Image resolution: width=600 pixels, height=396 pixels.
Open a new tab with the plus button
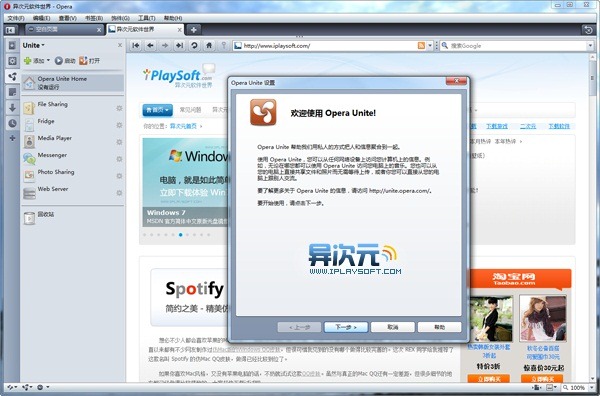194,29
